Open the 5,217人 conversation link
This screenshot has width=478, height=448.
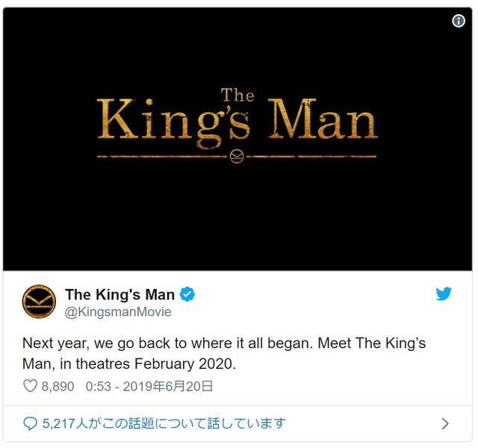tap(164, 423)
